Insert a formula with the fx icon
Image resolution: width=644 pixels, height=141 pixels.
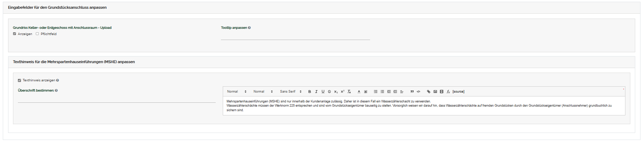tap(448, 92)
